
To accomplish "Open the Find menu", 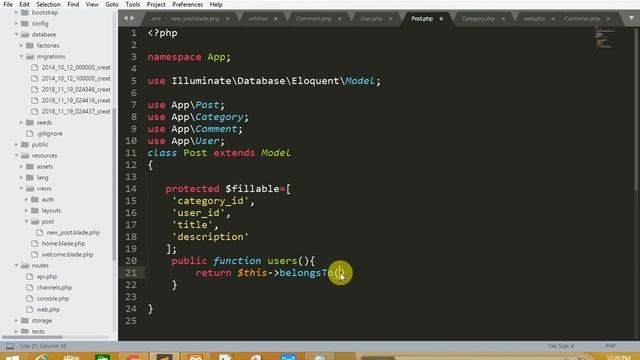I will click(x=73, y=4).
